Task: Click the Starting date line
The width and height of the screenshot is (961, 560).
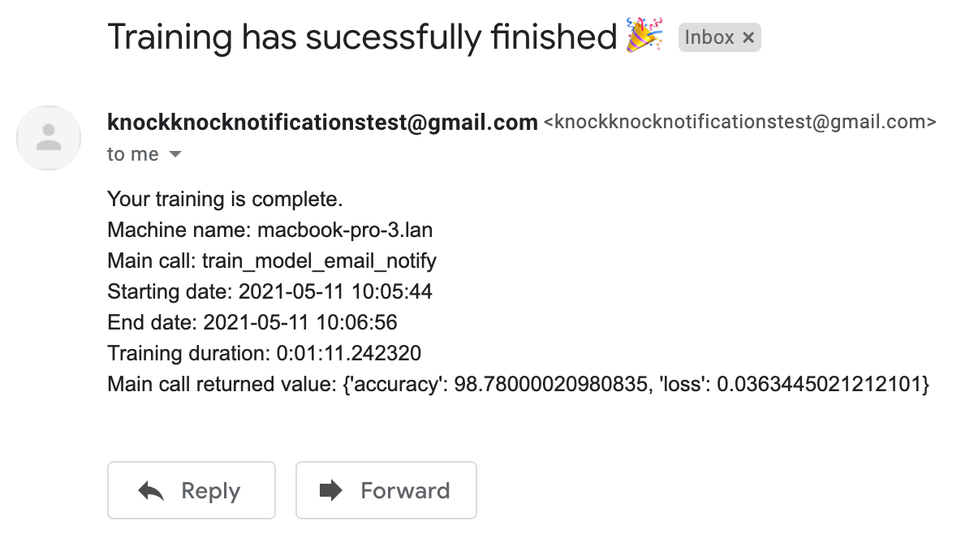Action: pos(269,292)
